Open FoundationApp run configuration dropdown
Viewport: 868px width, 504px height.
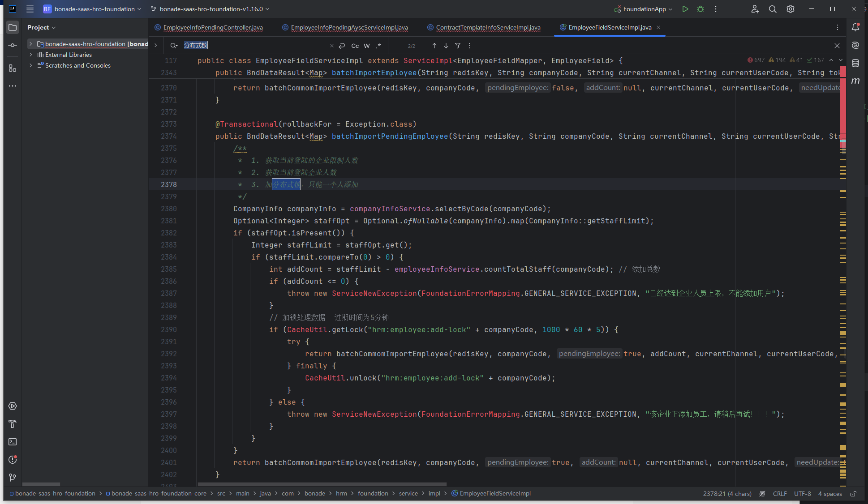pyautogui.click(x=644, y=9)
